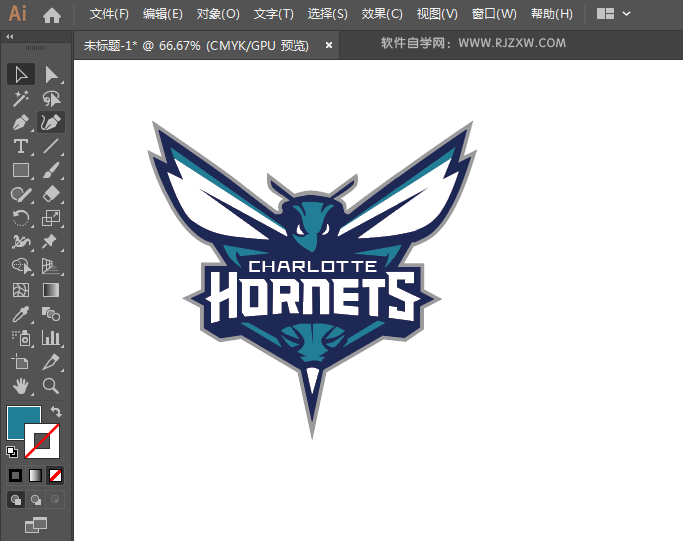
Task: Swap fill and stroke colors
Action: coord(56,412)
